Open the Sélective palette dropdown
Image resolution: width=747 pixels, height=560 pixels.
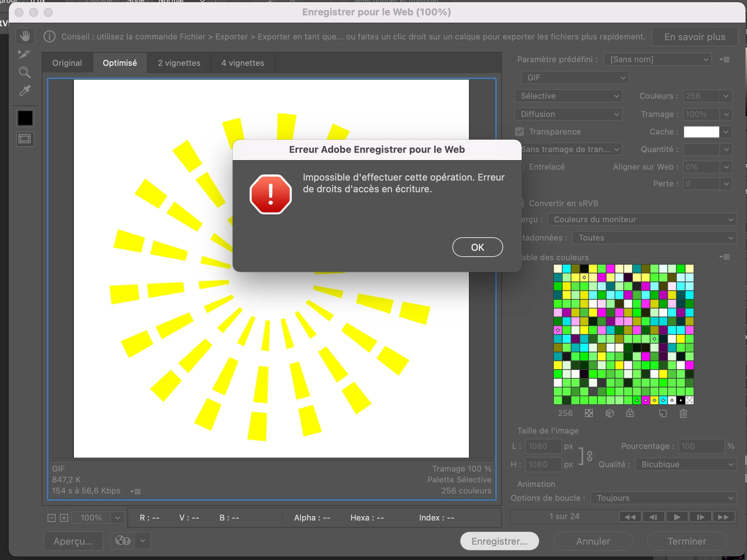click(x=568, y=96)
